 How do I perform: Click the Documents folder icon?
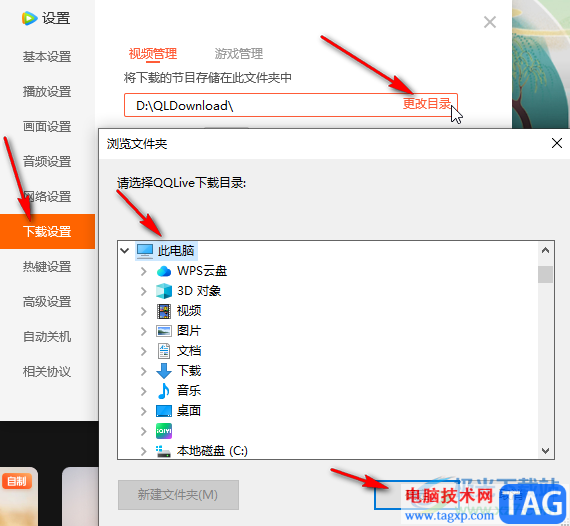point(164,351)
